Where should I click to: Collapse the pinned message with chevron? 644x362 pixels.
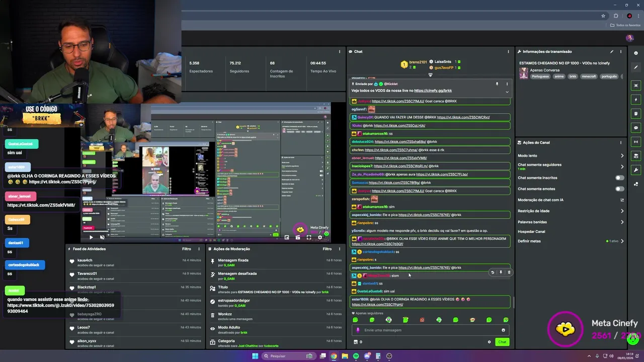click(x=507, y=92)
